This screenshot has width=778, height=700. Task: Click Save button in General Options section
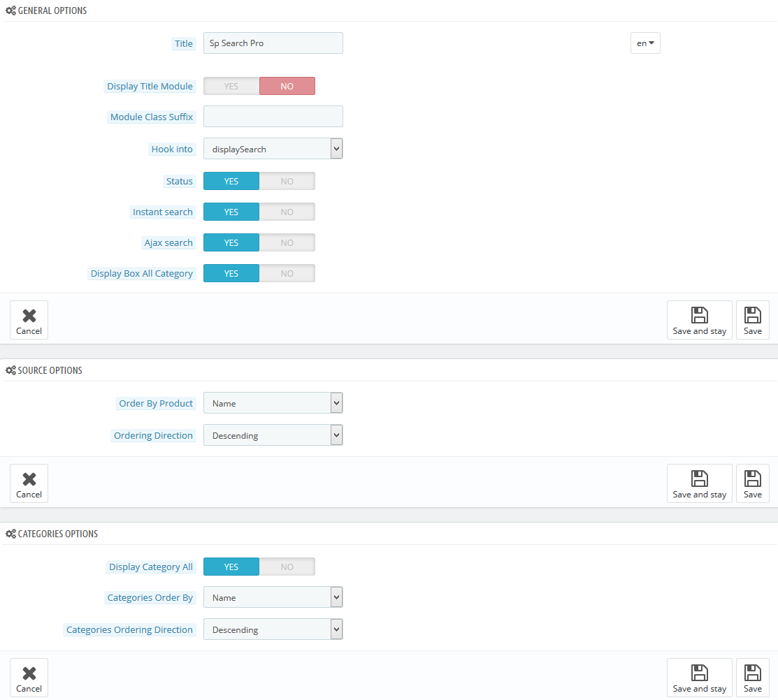click(753, 320)
